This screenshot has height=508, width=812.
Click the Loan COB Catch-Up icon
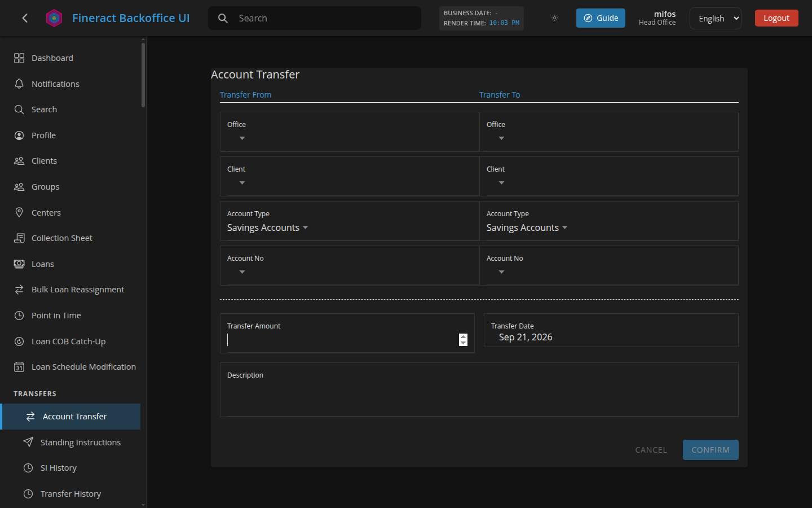(x=19, y=341)
